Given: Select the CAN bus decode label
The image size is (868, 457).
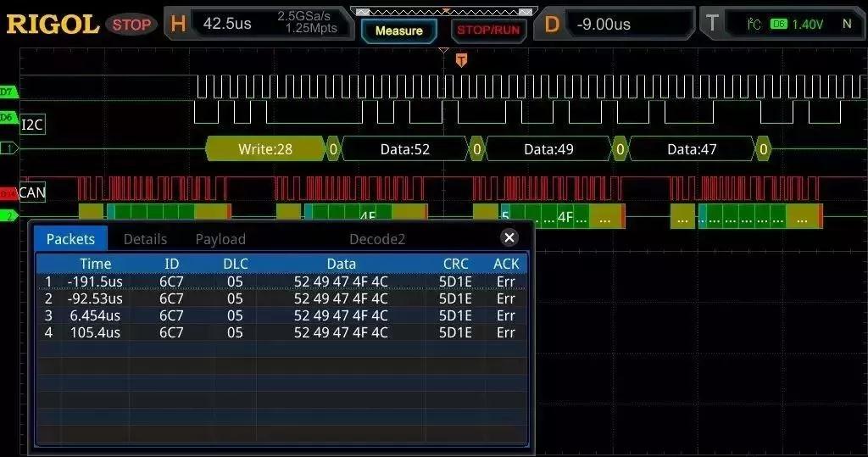Looking at the screenshot, I should click(32, 192).
